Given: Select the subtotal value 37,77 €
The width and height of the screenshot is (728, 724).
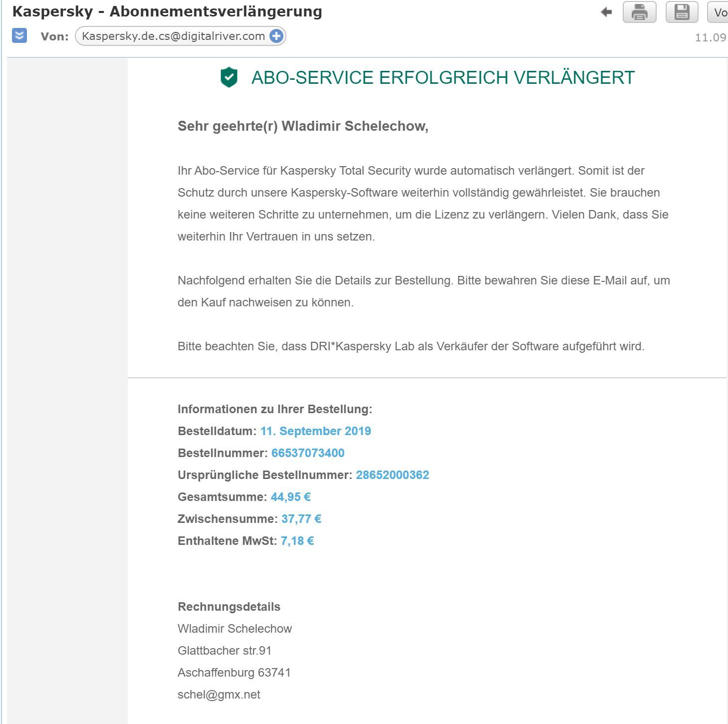Looking at the screenshot, I should coord(301,519).
